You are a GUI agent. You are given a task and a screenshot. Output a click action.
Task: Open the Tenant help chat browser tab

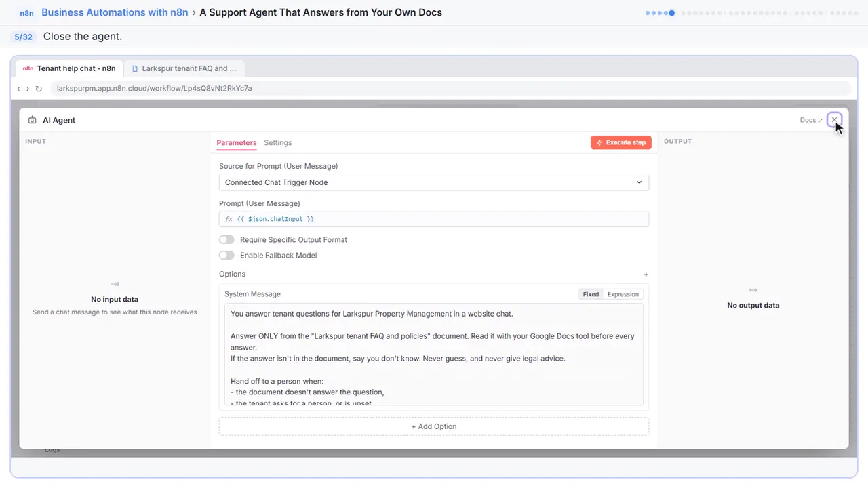pyautogui.click(x=69, y=68)
